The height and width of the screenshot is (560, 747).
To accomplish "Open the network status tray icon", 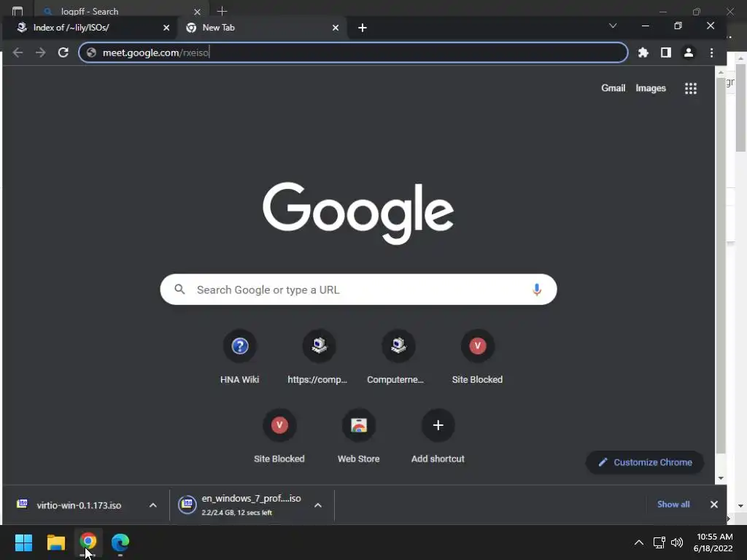I will pyautogui.click(x=659, y=542).
